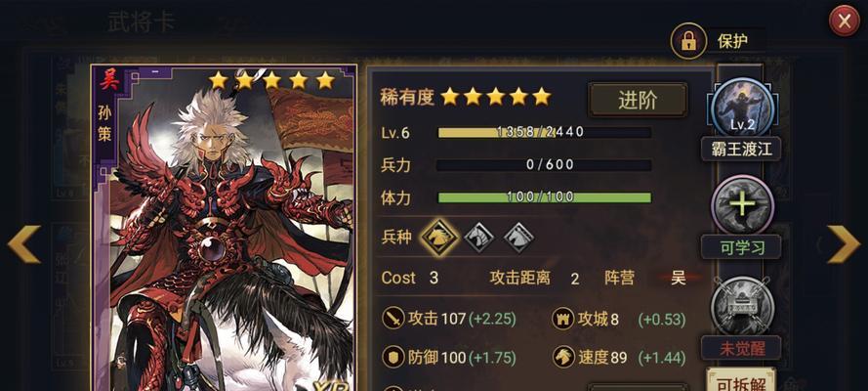Choose the second troop type diamond icon
The height and width of the screenshot is (391, 868).
tap(478, 237)
